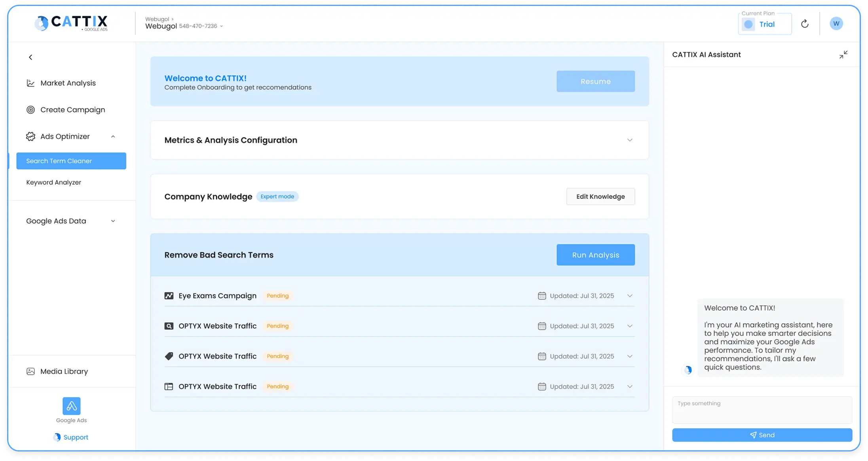This screenshot has height=461, width=868.
Task: Click the refresh icon near Current Plan
Action: pyautogui.click(x=805, y=23)
